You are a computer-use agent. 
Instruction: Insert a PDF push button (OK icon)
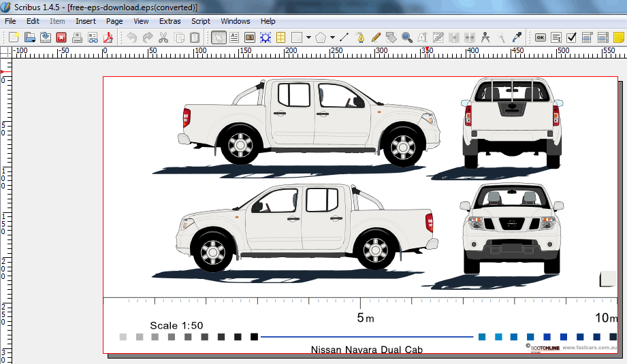pyautogui.click(x=541, y=37)
